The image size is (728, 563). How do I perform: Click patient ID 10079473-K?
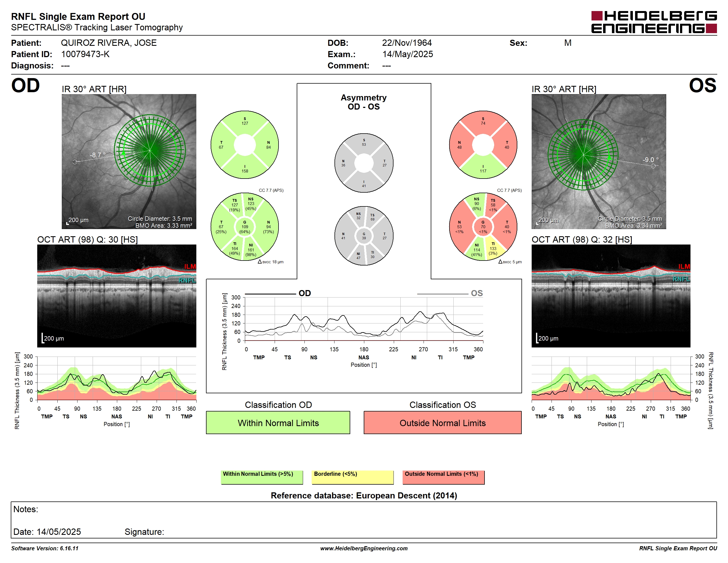point(85,54)
